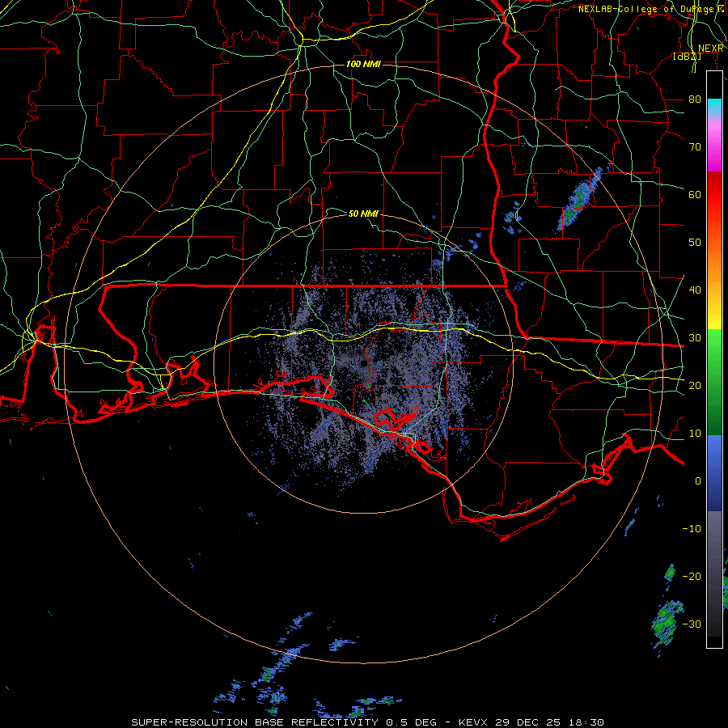
Task: Click the 30 dBZ scale value
Action: click(695, 337)
